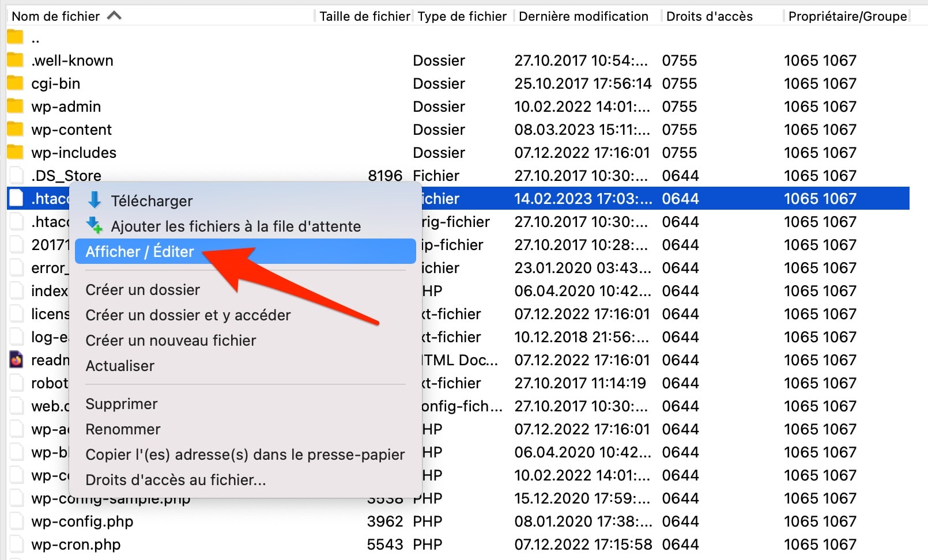Sort by Taille de fichier column header
Viewport: 928px width, 560px height.
click(364, 16)
